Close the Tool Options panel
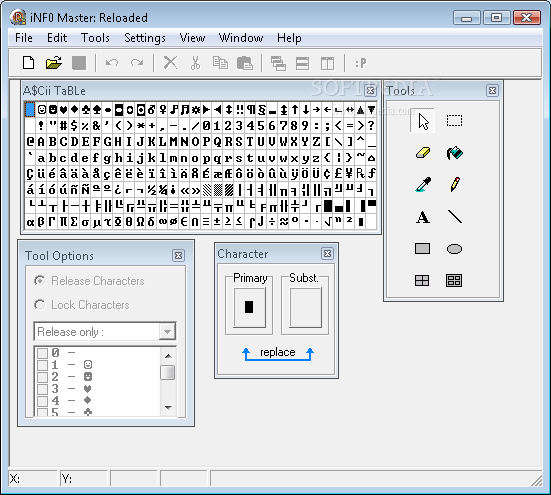The height and width of the screenshot is (495, 551). point(179,255)
